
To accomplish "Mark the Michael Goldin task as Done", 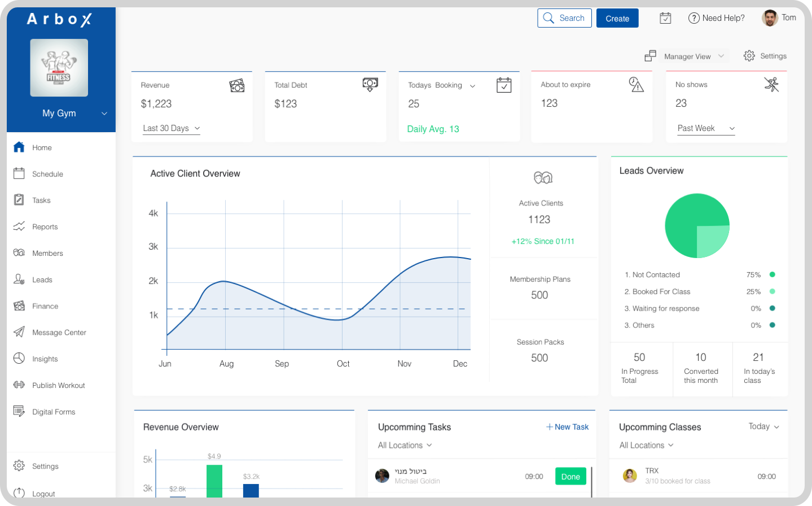I will pyautogui.click(x=570, y=476).
